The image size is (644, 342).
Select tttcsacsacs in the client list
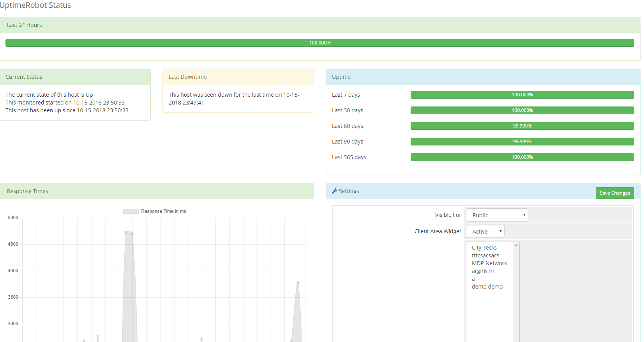coord(485,255)
